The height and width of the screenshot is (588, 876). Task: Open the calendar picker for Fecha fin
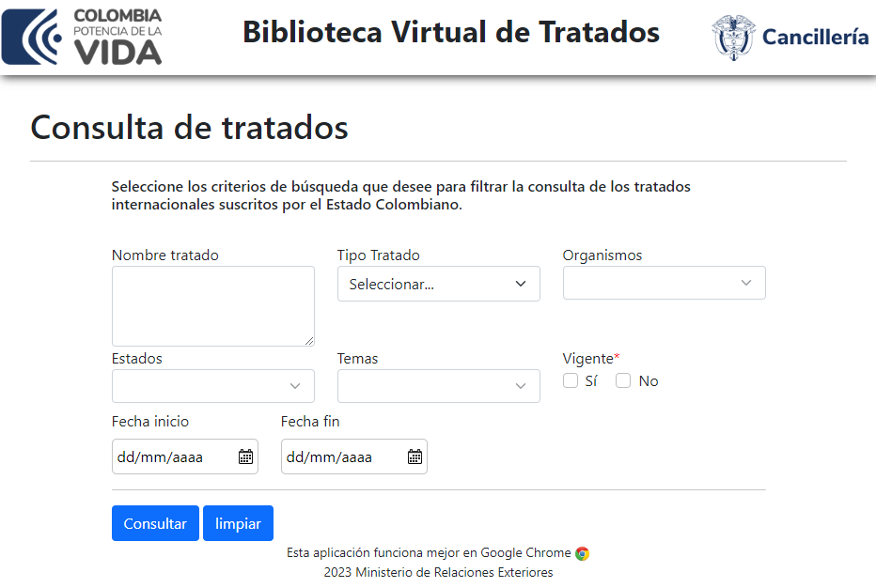(415, 456)
